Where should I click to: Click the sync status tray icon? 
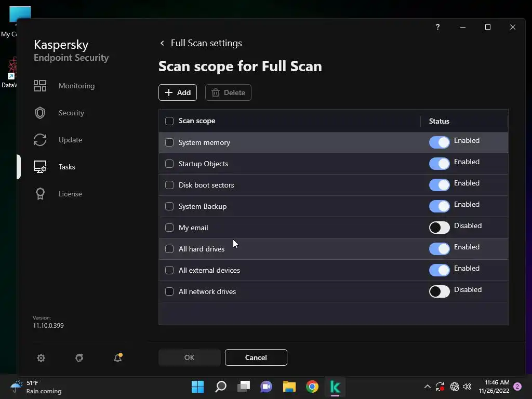(440, 387)
